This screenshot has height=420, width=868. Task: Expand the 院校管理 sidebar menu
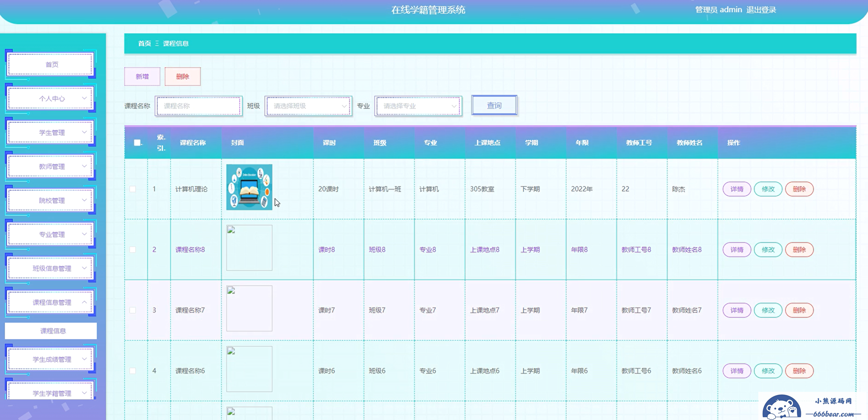[51, 200]
